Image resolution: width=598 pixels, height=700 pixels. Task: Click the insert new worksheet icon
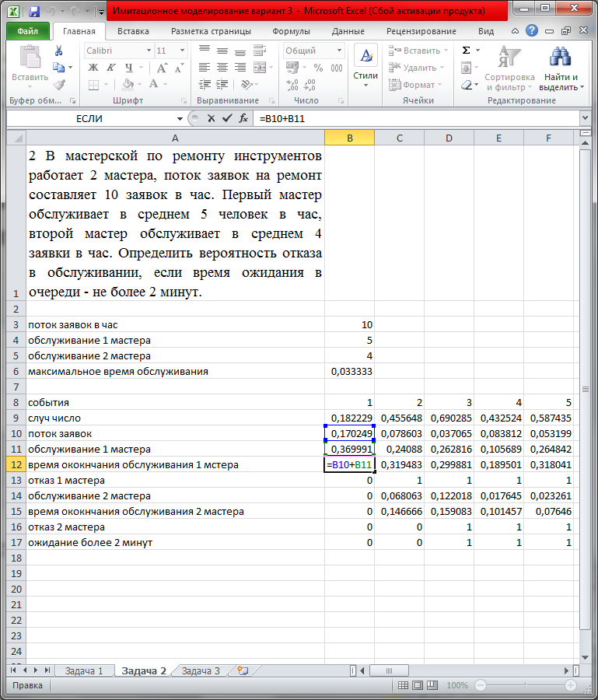click(x=243, y=670)
